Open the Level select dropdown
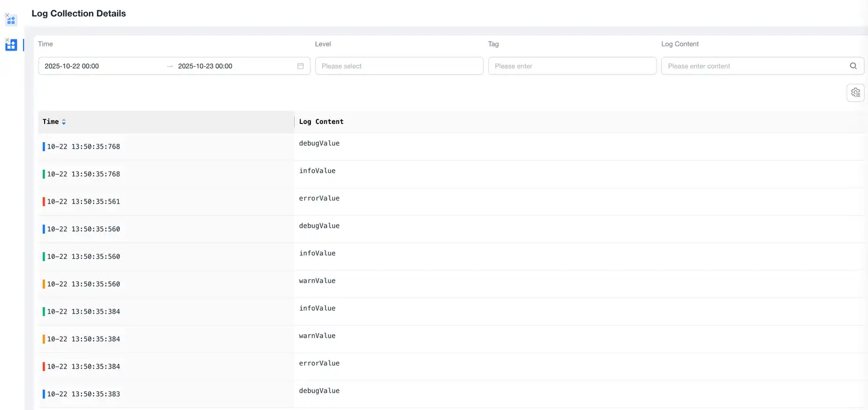This screenshot has height=410, width=868. click(x=399, y=66)
